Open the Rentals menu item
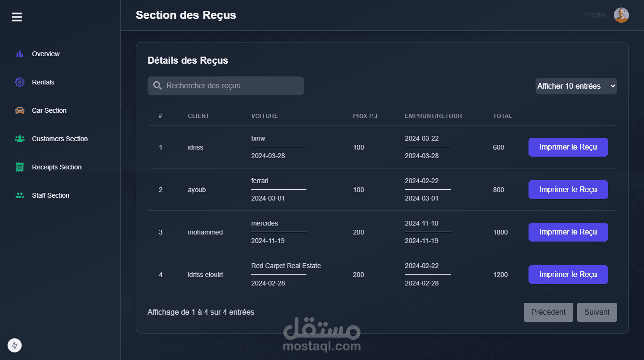Image resolution: width=644 pixels, height=360 pixels. tap(43, 82)
